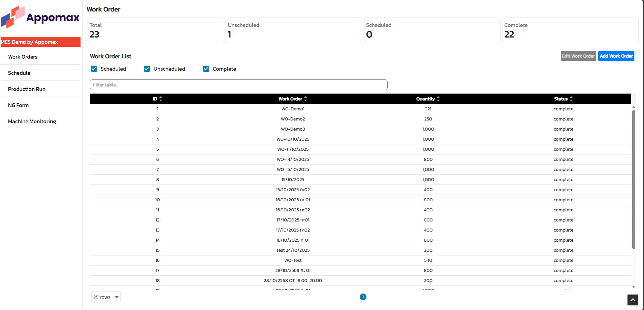
Task: Uncheck the Scheduled filter checkbox
Action: pyautogui.click(x=94, y=69)
